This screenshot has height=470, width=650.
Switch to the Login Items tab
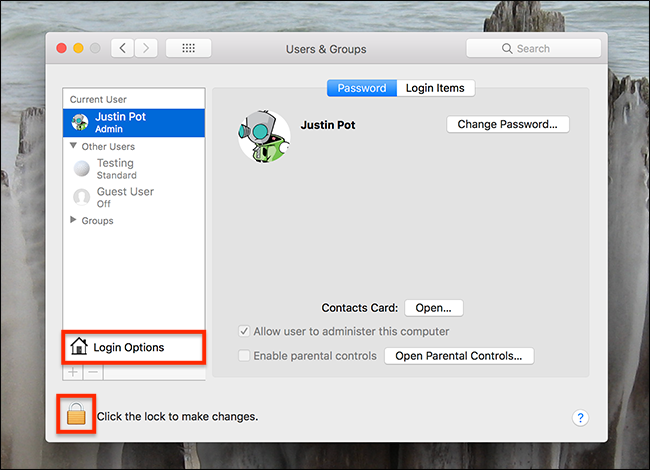click(435, 88)
